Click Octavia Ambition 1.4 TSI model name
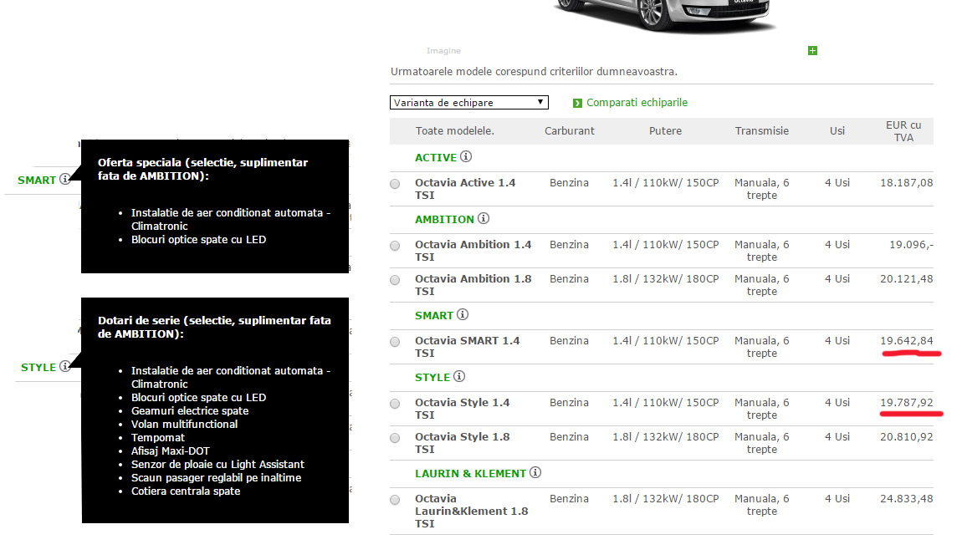 click(473, 251)
